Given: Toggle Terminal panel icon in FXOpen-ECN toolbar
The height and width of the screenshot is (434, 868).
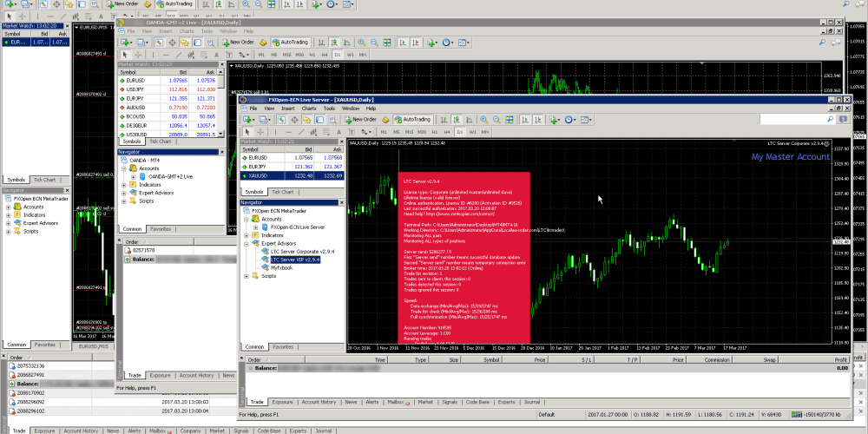Looking at the screenshot, I should coord(320,120).
